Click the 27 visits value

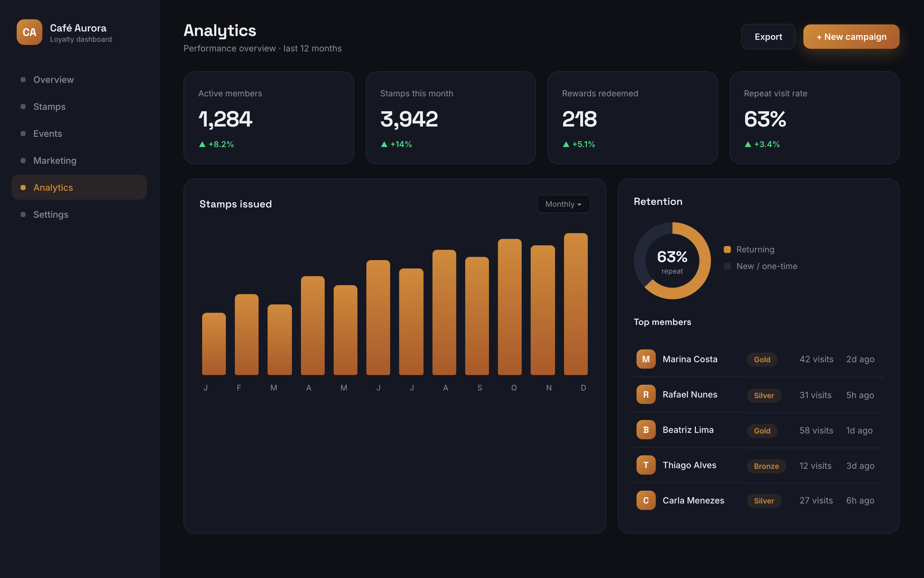tap(816, 500)
